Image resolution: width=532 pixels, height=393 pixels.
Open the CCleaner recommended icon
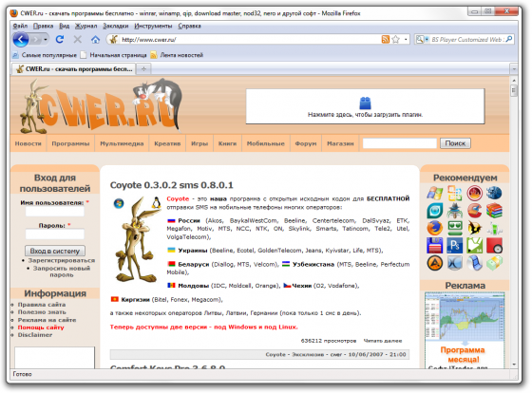coord(474,211)
